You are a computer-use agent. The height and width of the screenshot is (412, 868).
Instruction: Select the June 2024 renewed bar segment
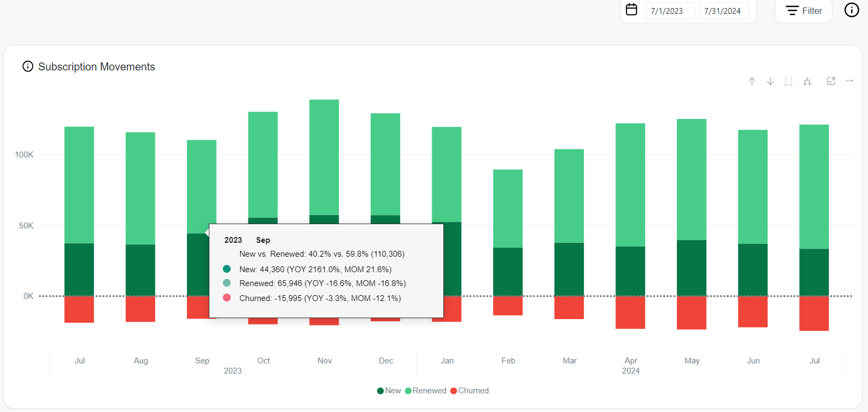[753, 187]
